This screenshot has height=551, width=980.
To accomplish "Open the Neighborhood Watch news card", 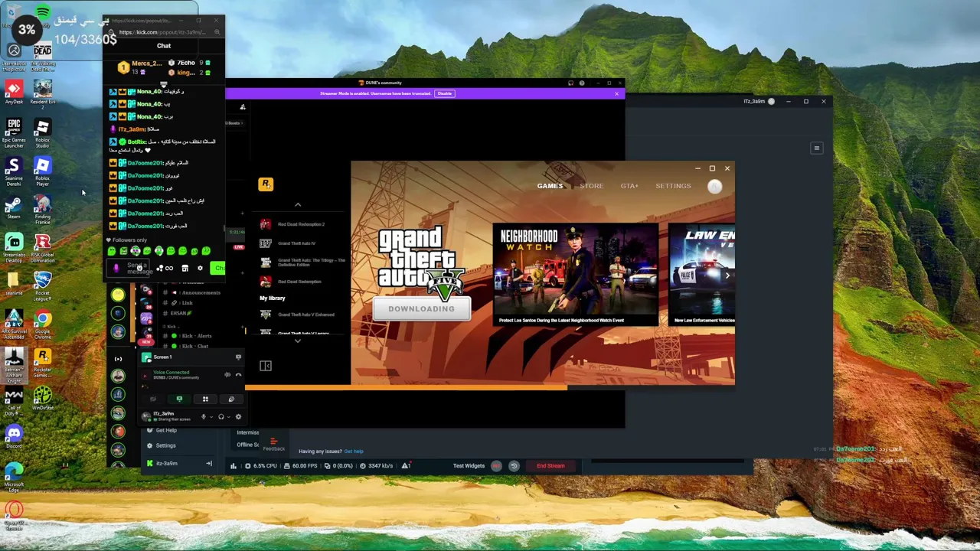I will (x=576, y=275).
